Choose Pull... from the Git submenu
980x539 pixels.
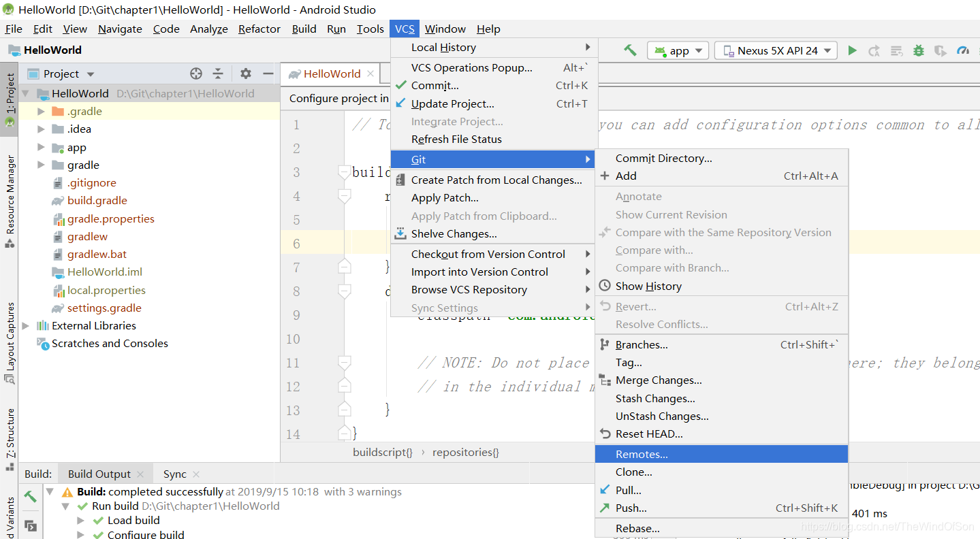pos(721,491)
